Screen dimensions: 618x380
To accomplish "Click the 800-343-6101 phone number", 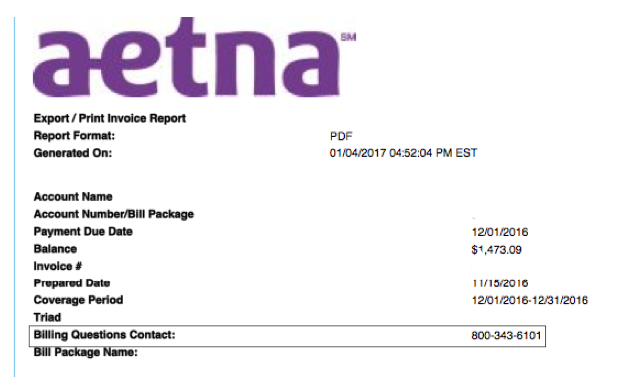I will click(506, 335).
